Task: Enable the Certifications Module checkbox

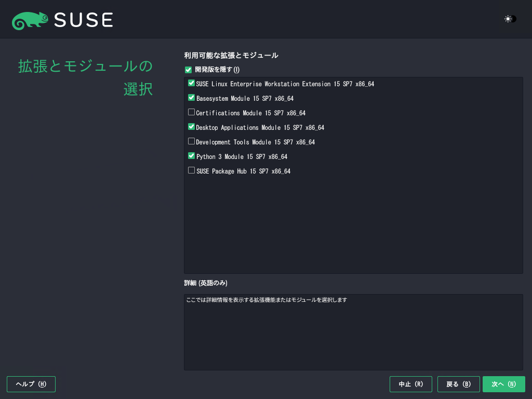Action: point(191,112)
